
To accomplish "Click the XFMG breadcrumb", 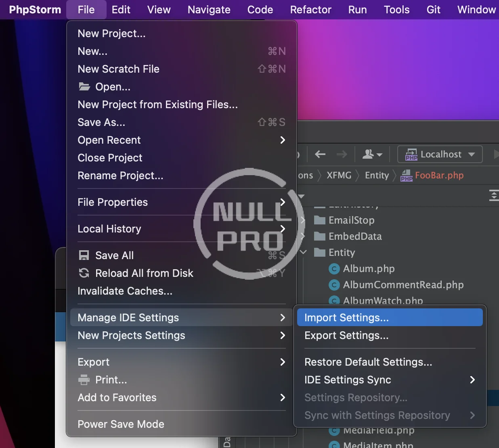I will tap(339, 175).
